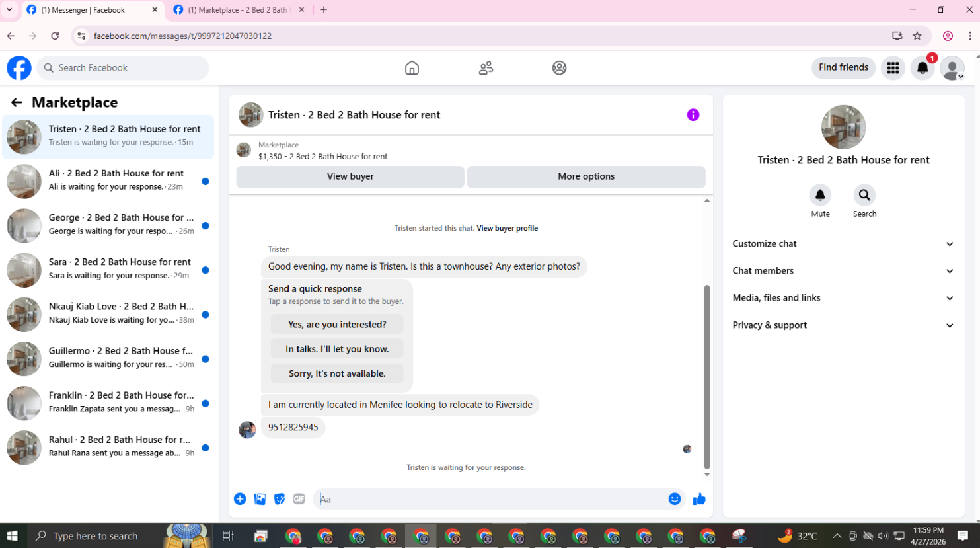980x548 pixels.
Task: Mute the Tristen conversation
Action: pyautogui.click(x=820, y=195)
